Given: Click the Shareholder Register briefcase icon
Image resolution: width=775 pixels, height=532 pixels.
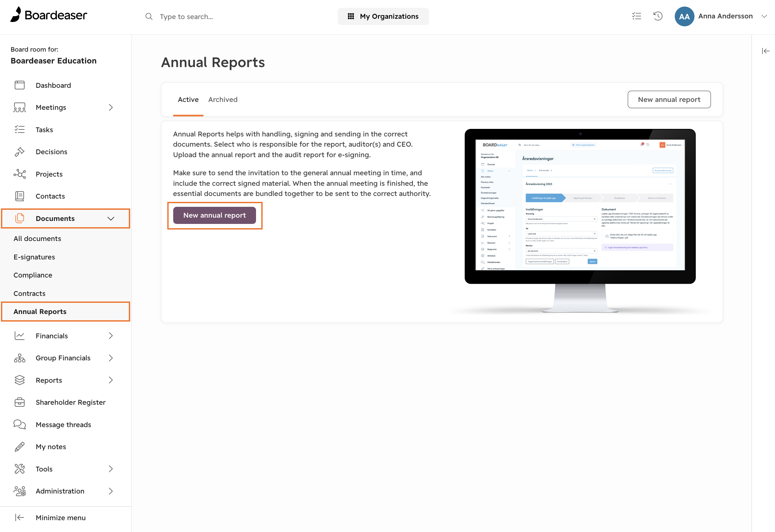Looking at the screenshot, I should click(x=19, y=402).
